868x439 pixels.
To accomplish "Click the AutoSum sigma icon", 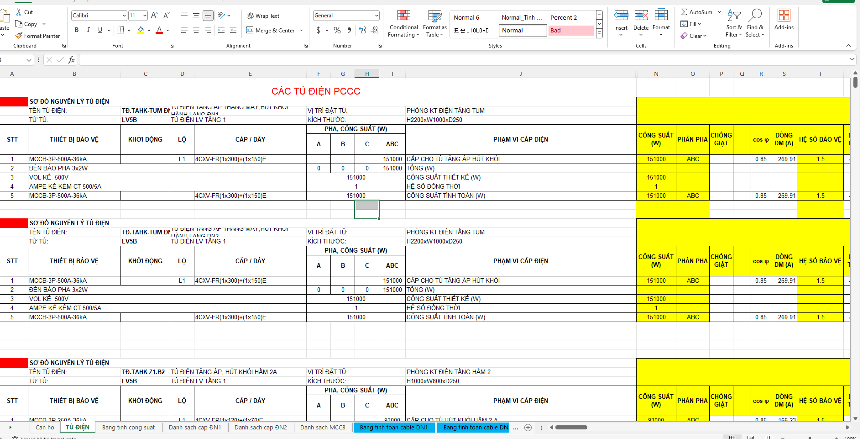I will coord(684,12).
